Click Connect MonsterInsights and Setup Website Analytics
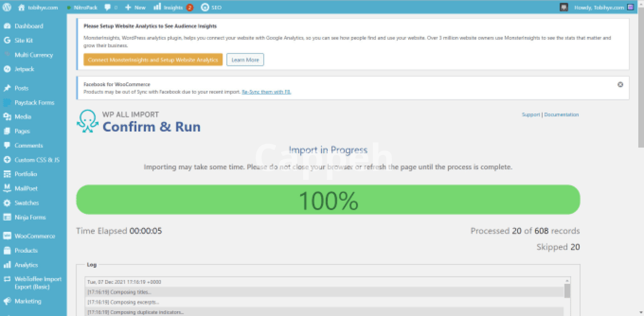 click(153, 60)
